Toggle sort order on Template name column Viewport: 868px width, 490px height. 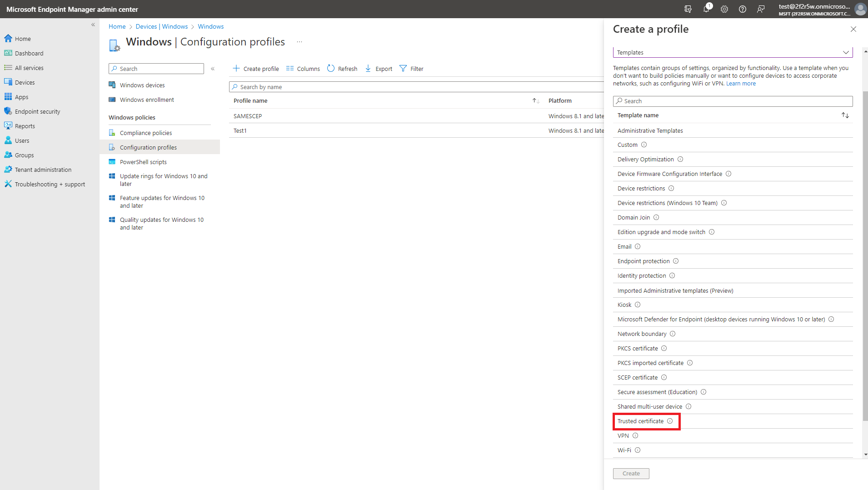[x=845, y=115]
